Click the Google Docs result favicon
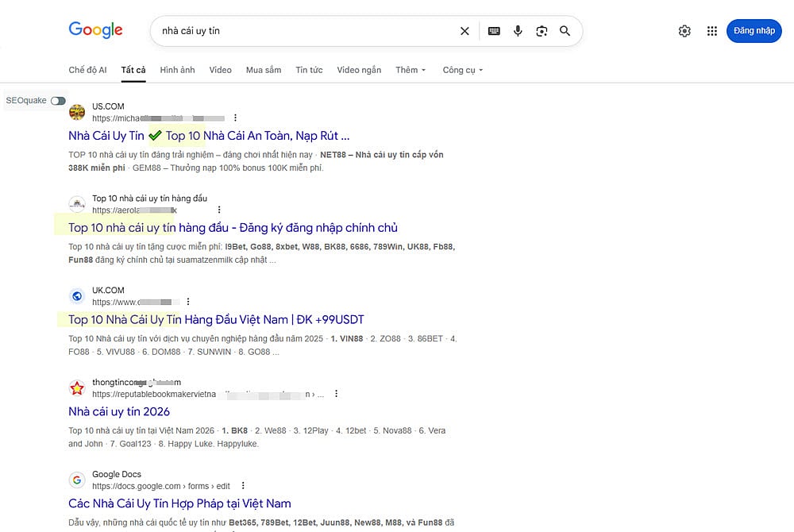 pyautogui.click(x=77, y=480)
